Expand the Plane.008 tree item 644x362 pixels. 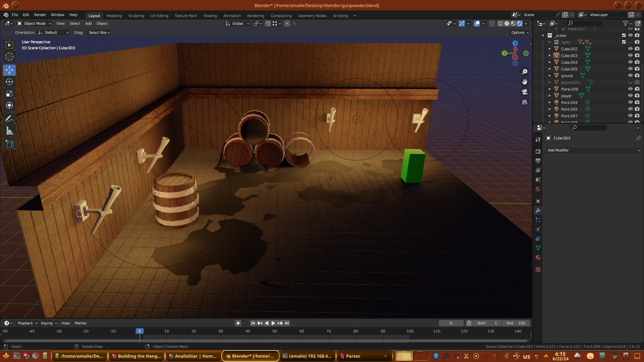(x=549, y=89)
